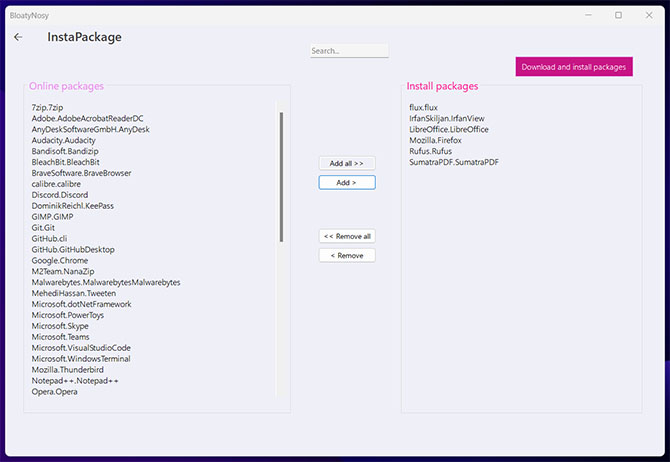This screenshot has width=670, height=462.
Task: Select Audacity.Audacity package
Action: [x=64, y=140]
